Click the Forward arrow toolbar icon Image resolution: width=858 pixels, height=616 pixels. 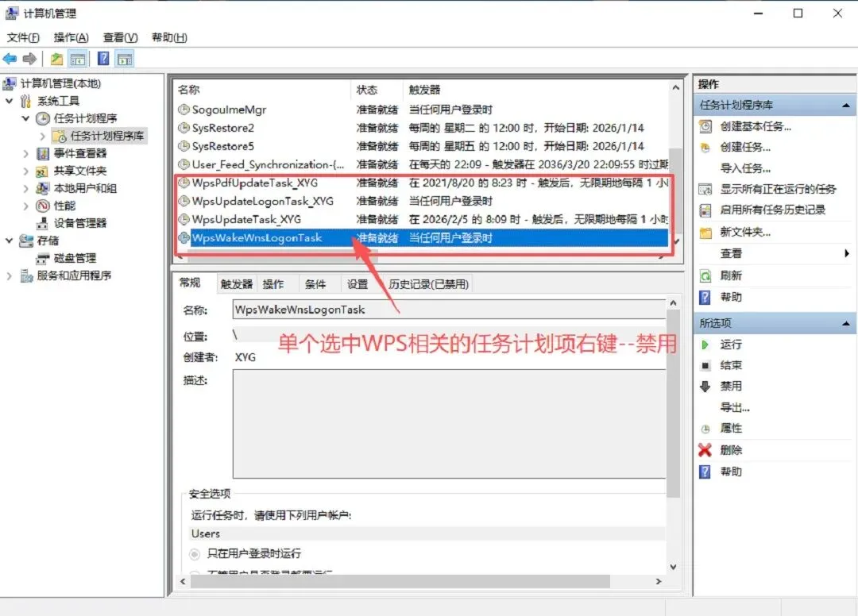pos(29,59)
